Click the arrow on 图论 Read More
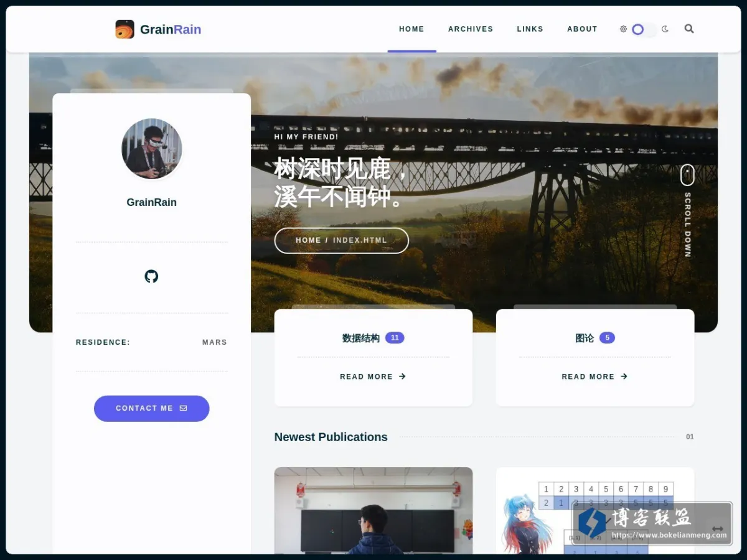Screen dimensions: 747x560 pyautogui.click(x=624, y=376)
